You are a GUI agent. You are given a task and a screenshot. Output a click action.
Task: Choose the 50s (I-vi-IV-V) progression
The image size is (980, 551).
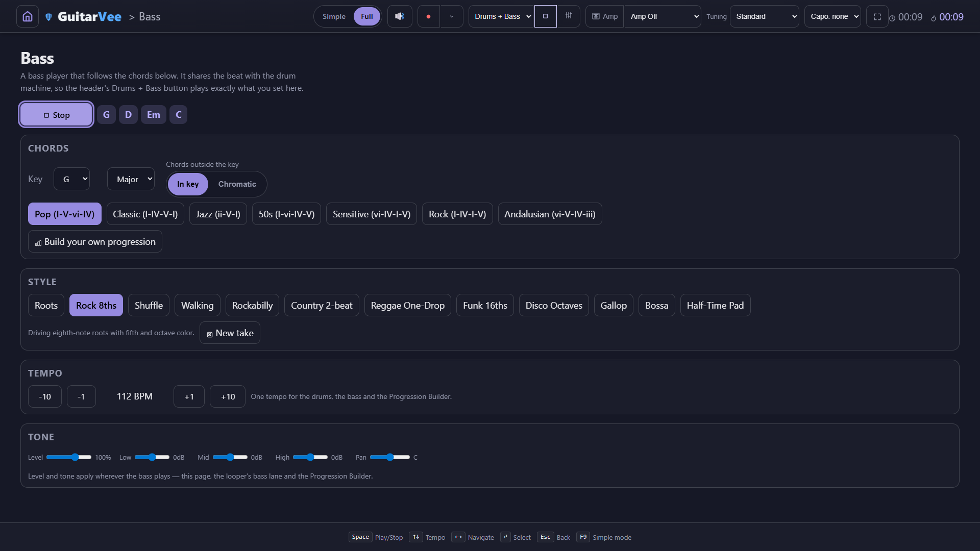click(286, 214)
